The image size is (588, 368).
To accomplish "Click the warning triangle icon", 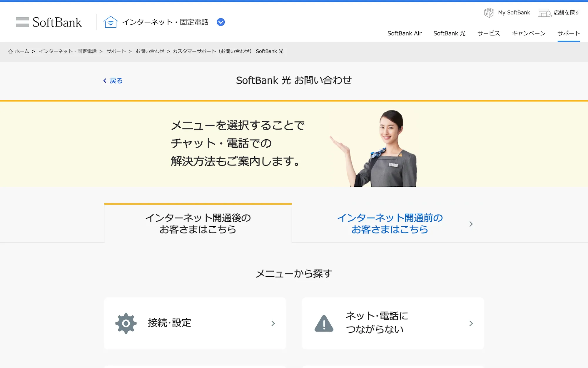I will click(x=324, y=323).
